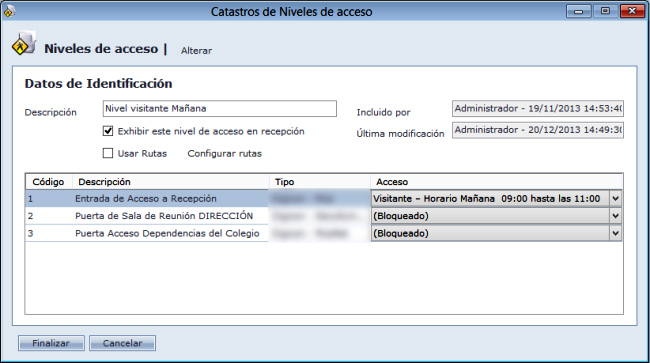Open Acceso dropdown for Puerta Acceso Dependencias
Image resolution: width=650 pixels, height=363 pixels.
[x=616, y=233]
